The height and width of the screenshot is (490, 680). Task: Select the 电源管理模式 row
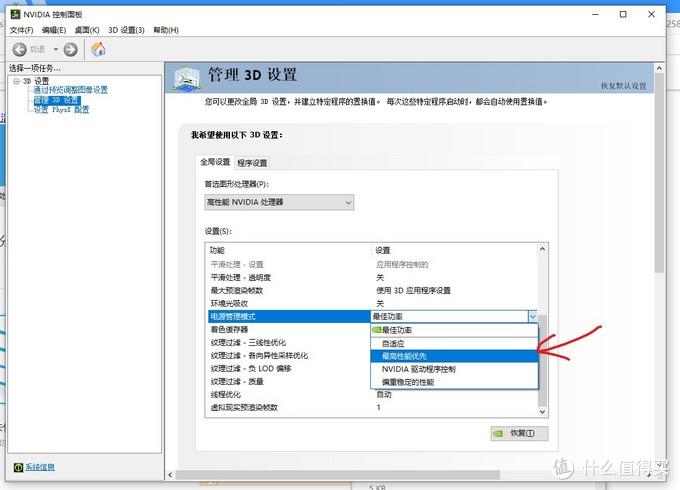[289, 317]
